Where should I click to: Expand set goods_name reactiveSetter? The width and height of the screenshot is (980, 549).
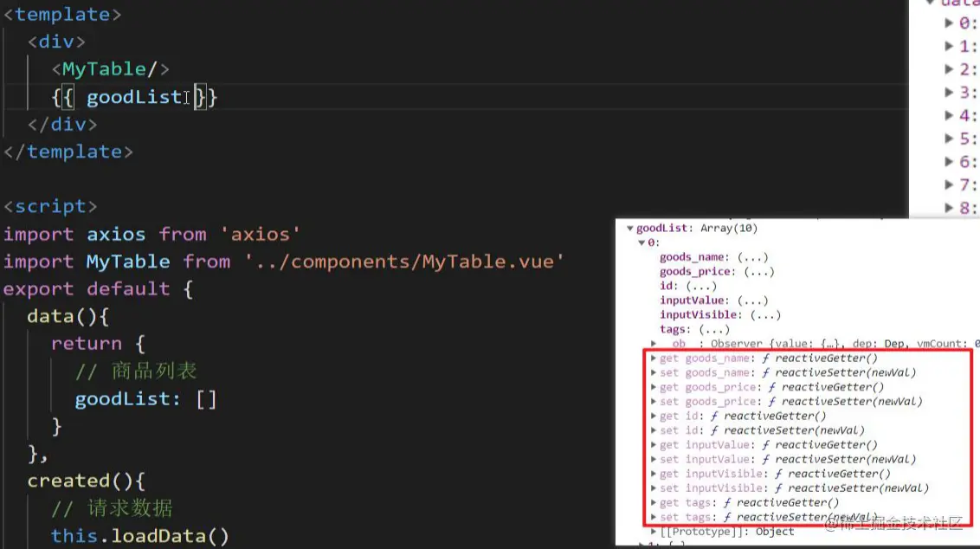pos(654,372)
